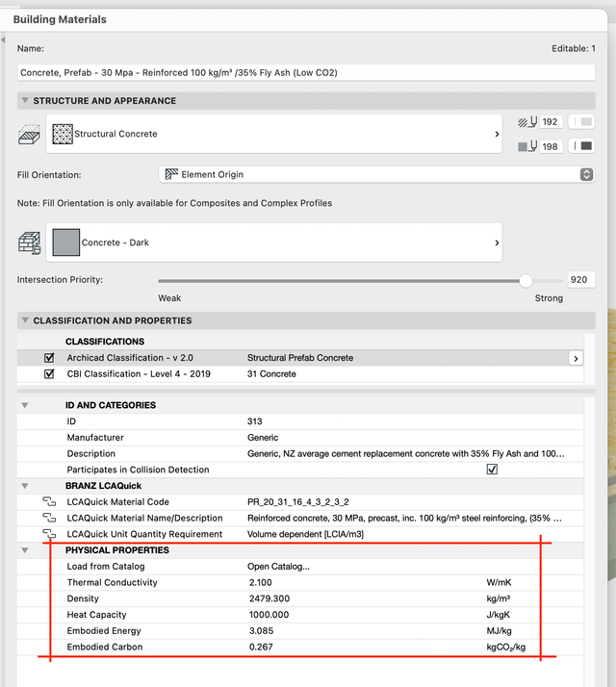Screen dimensions: 616x687
Task: Click the Structural Concrete fill pattern preview
Action: pyautogui.click(x=63, y=134)
